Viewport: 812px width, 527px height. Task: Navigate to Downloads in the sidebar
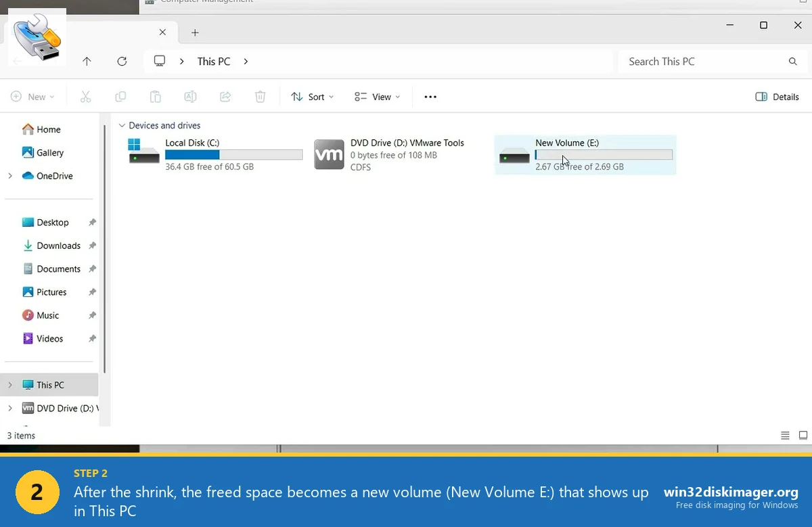click(x=58, y=246)
